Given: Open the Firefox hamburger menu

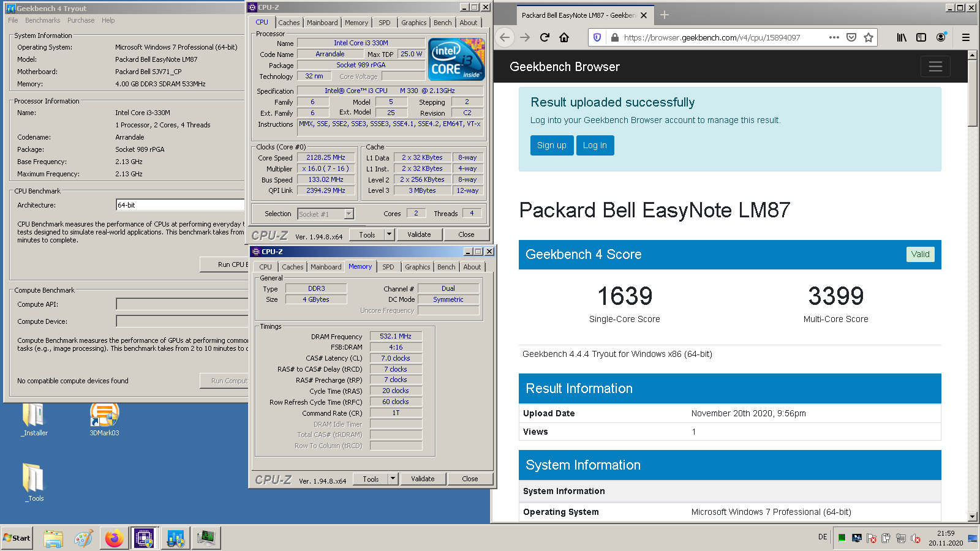Looking at the screenshot, I should click(966, 37).
